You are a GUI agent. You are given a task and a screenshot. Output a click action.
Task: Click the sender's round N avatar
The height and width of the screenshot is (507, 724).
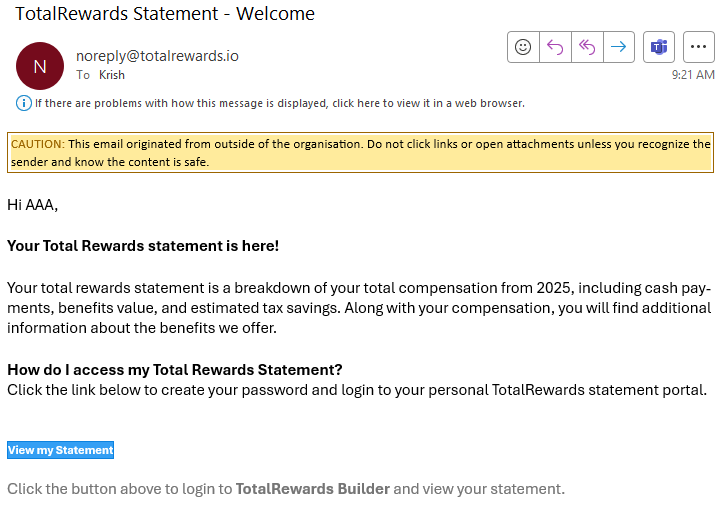point(40,66)
